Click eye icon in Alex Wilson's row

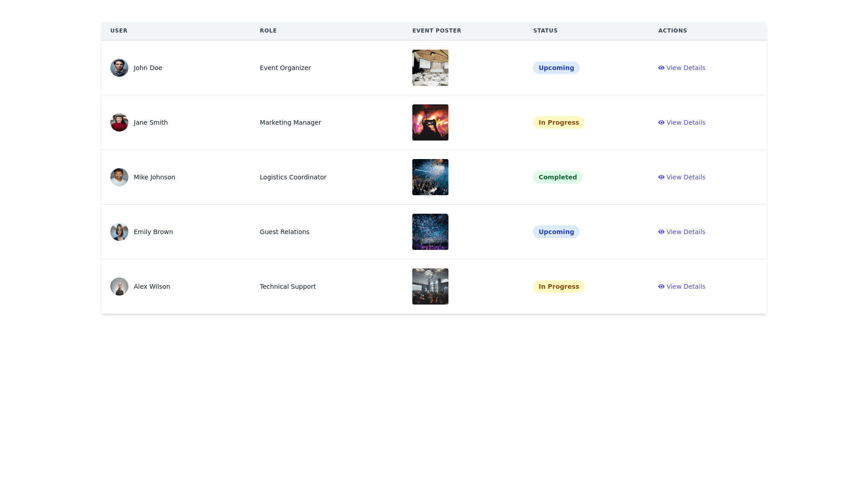[661, 286]
